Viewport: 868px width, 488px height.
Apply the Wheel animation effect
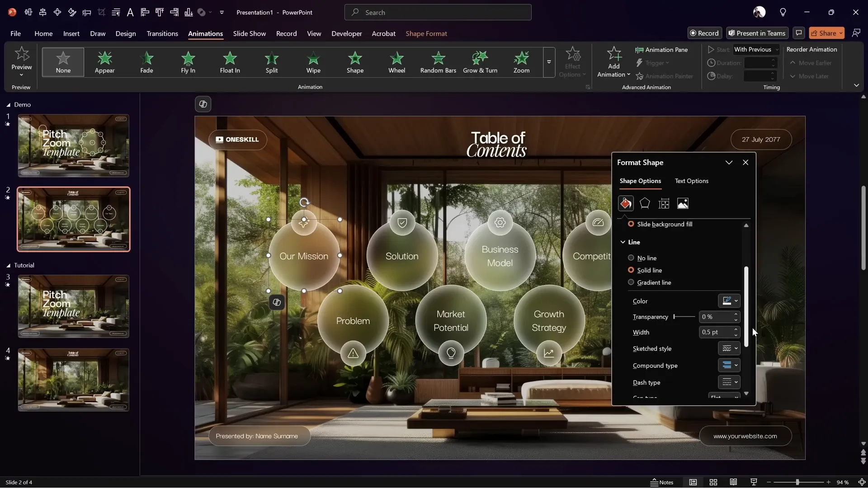click(x=396, y=62)
